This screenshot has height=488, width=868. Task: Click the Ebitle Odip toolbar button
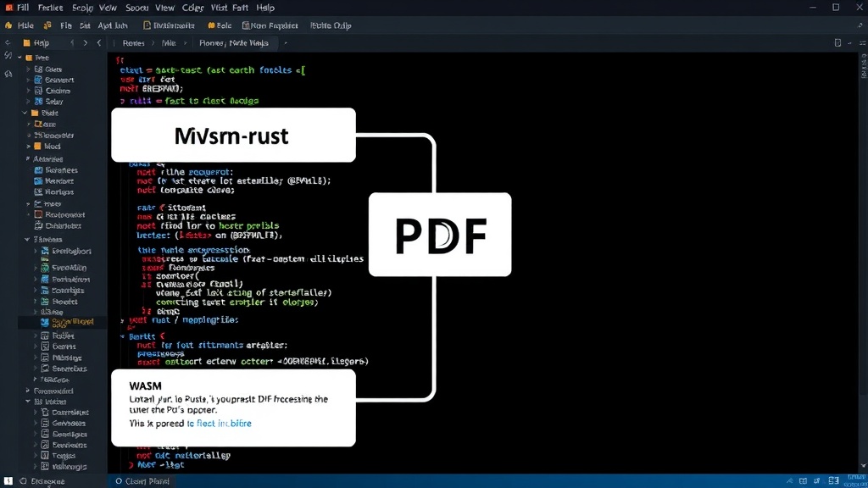pos(331,25)
